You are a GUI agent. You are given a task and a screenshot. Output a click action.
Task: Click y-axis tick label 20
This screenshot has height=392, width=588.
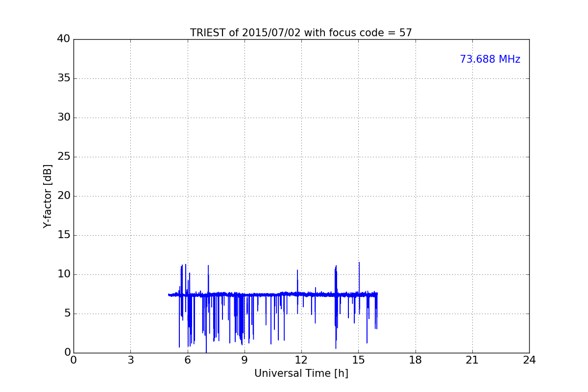64,196
